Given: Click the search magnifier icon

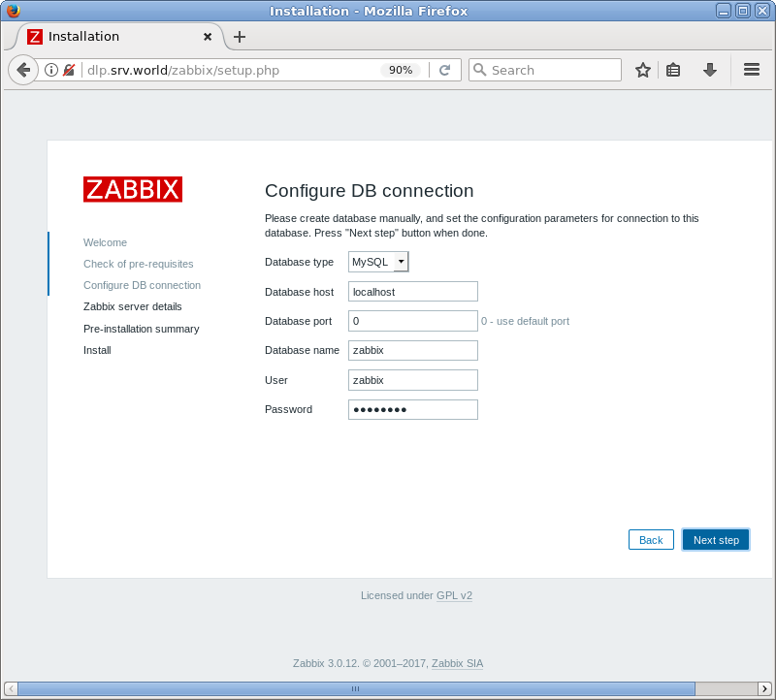Looking at the screenshot, I should coord(479,70).
